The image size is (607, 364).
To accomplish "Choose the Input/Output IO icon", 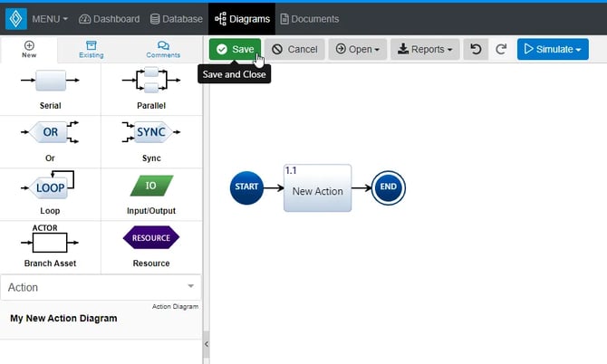I will [151, 186].
